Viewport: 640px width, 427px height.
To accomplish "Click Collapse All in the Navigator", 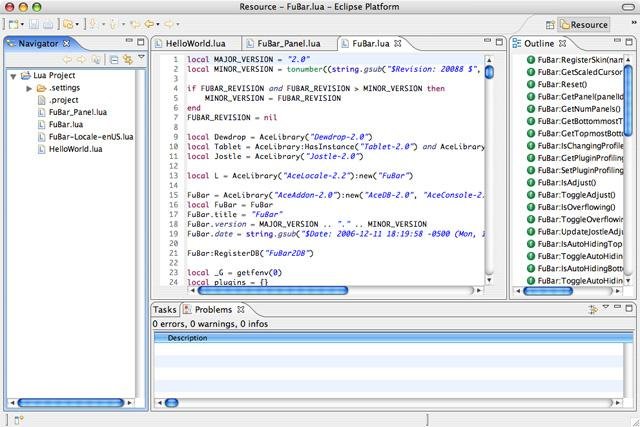I will pos(114,60).
